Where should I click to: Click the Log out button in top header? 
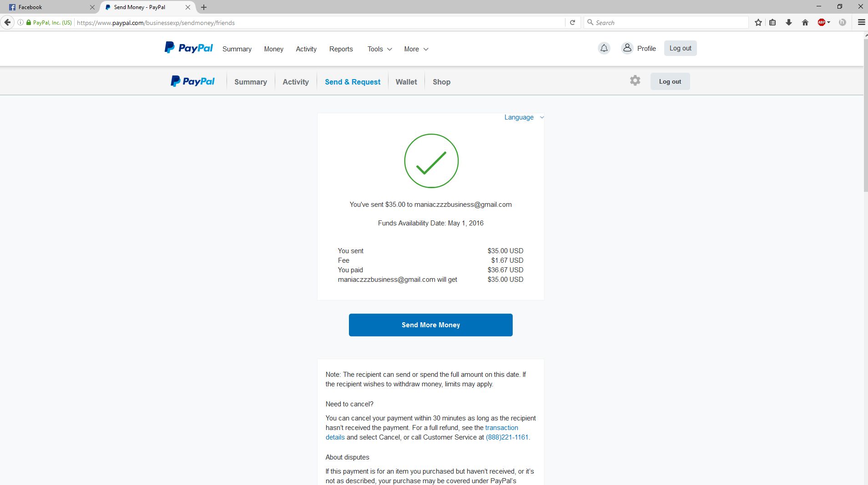click(x=680, y=48)
